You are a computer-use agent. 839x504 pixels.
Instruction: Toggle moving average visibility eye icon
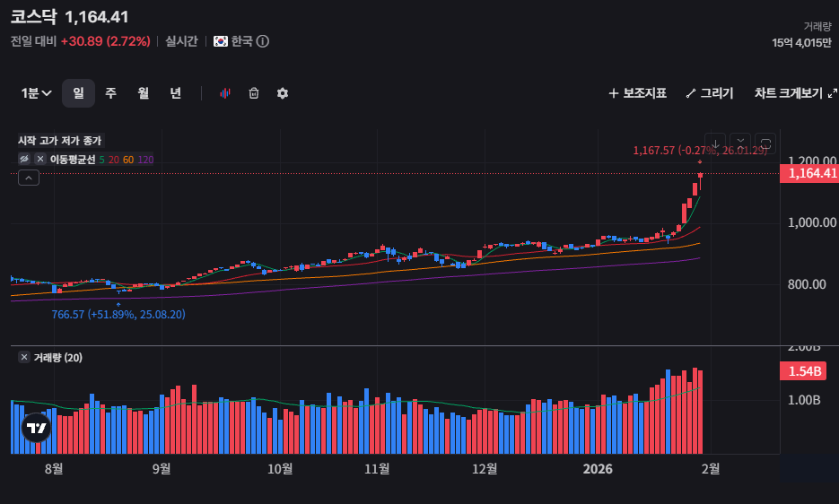pyautogui.click(x=24, y=159)
